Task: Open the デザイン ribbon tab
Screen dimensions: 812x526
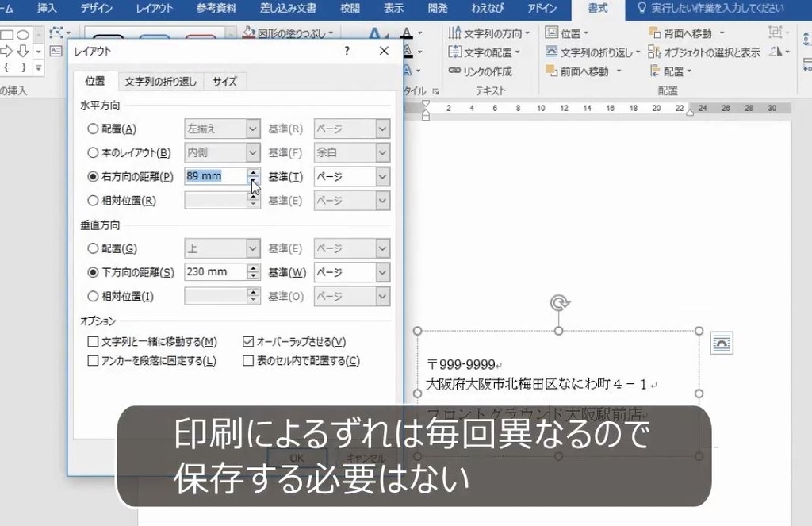Action: [x=97, y=8]
